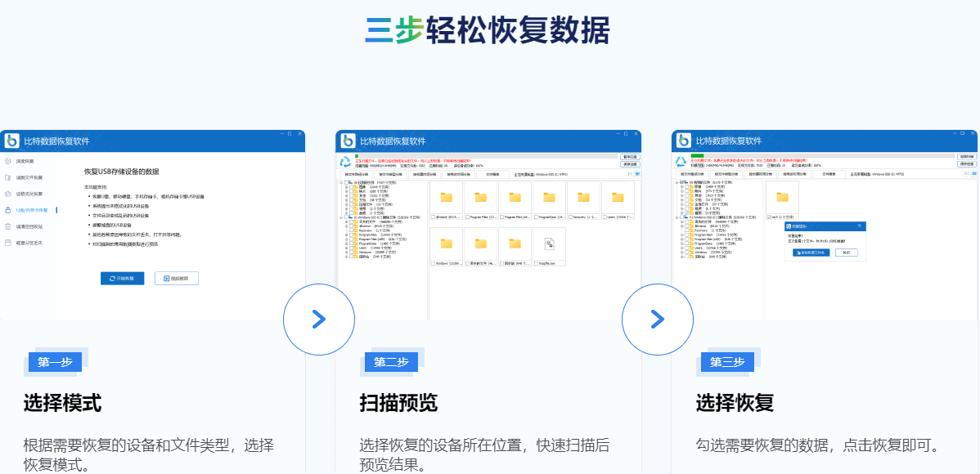Select the 磁盘分区丢失 sidebar icon

[8, 243]
